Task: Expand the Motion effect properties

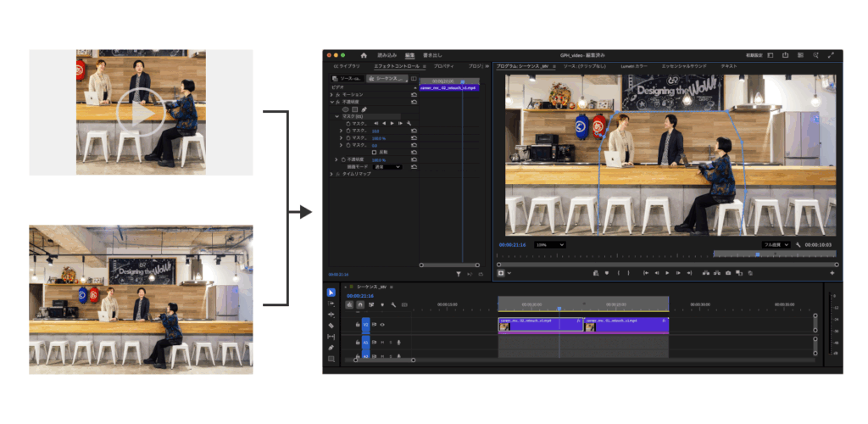Action: (x=333, y=94)
